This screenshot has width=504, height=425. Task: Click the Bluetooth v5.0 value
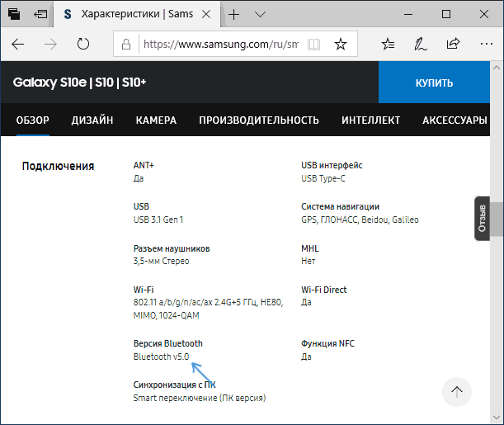click(x=161, y=357)
